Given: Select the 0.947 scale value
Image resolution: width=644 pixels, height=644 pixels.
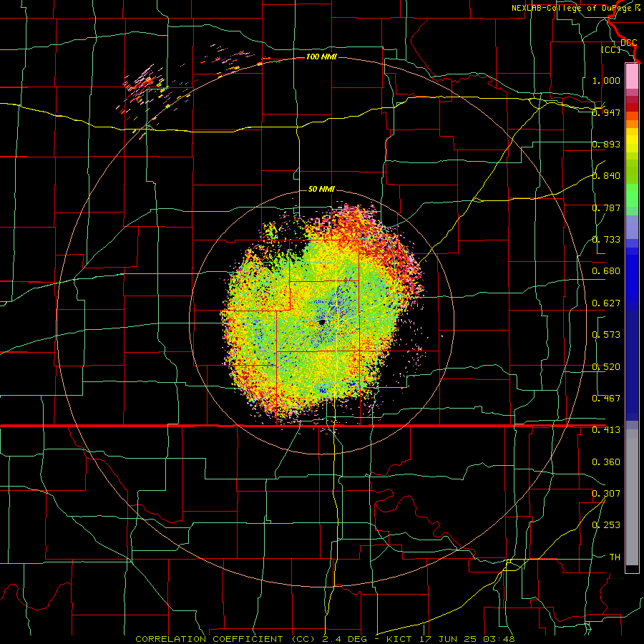Looking at the screenshot, I should pyautogui.click(x=606, y=112).
